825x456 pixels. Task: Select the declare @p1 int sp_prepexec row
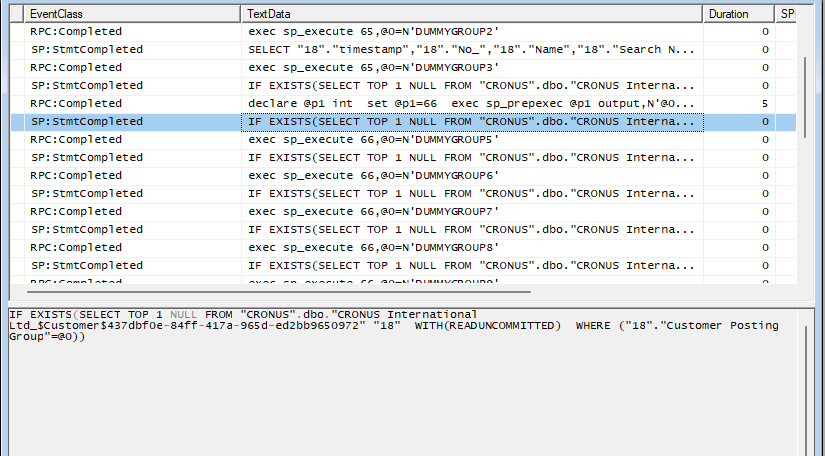pos(403,104)
